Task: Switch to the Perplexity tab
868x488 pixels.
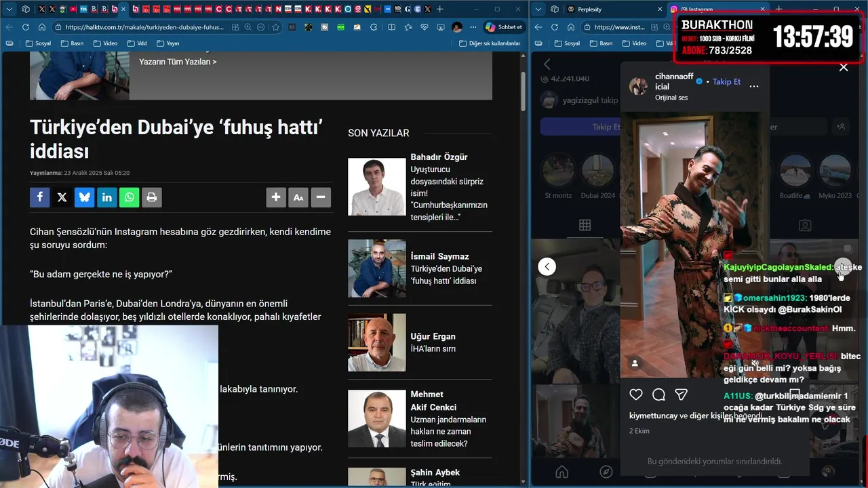Action: click(x=614, y=9)
